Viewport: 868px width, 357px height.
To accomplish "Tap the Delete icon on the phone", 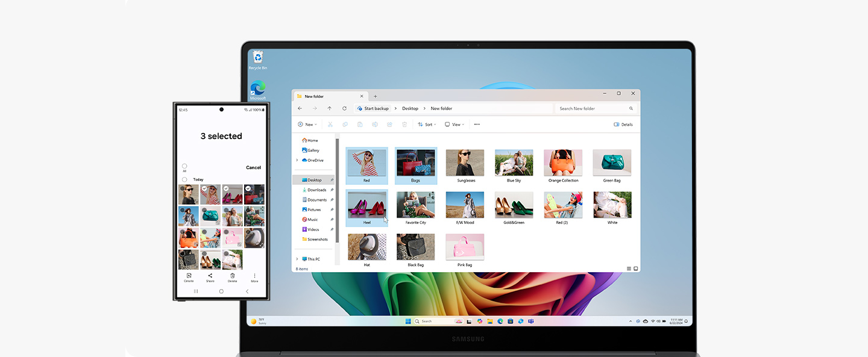I will (x=232, y=277).
